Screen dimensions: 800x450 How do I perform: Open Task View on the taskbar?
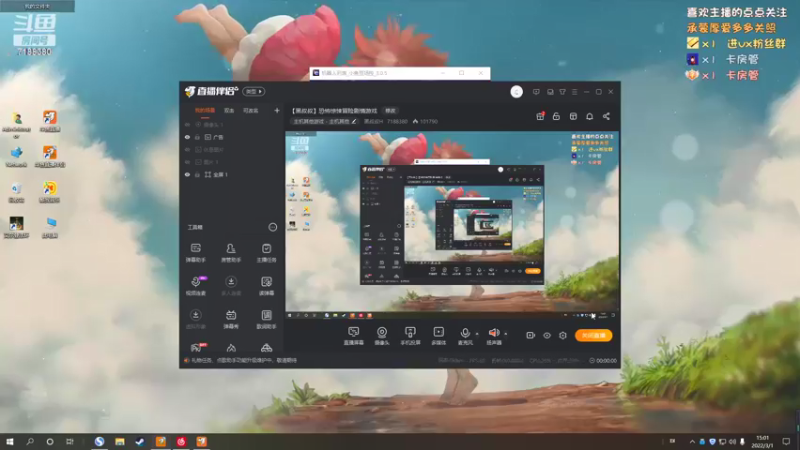click(x=70, y=442)
